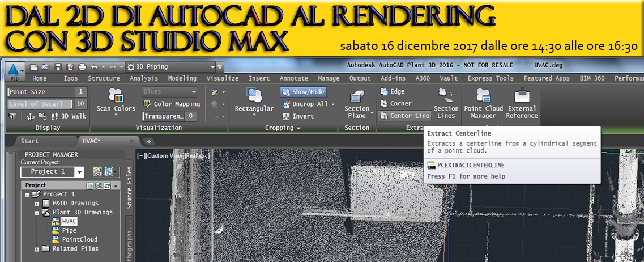Close the HVAC* drawing tab
This screenshot has height=262, width=644.
(131, 141)
